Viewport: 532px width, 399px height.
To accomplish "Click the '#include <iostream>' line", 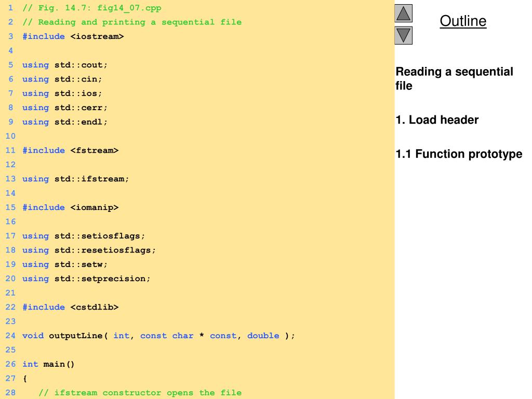I will coord(73,36).
